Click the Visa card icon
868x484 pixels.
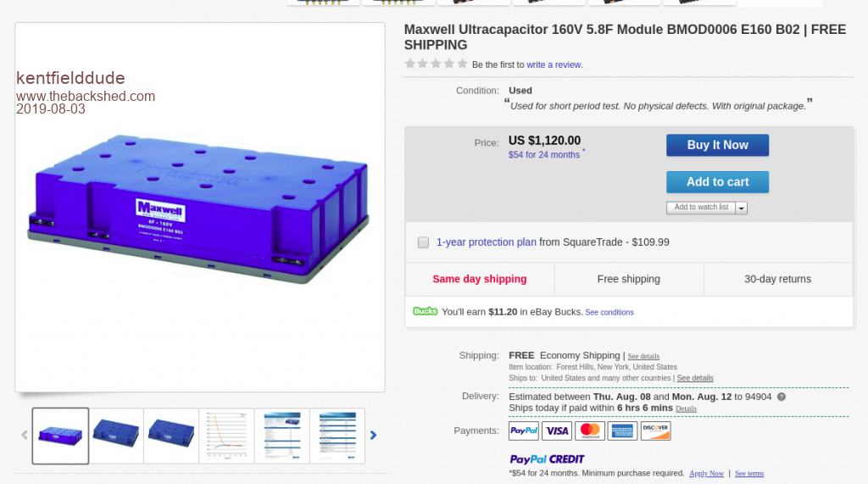coord(556,431)
